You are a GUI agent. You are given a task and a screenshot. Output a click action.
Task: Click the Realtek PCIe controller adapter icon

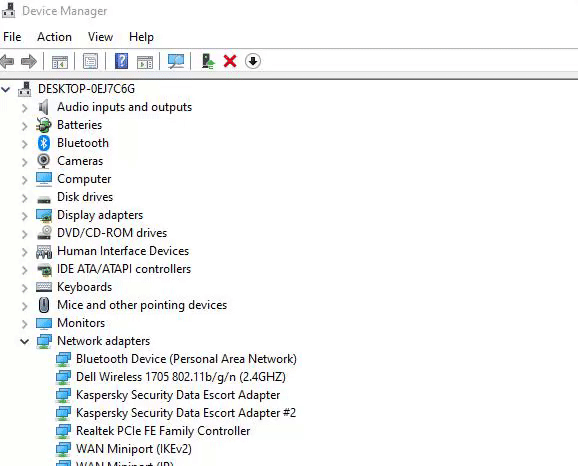(63, 431)
